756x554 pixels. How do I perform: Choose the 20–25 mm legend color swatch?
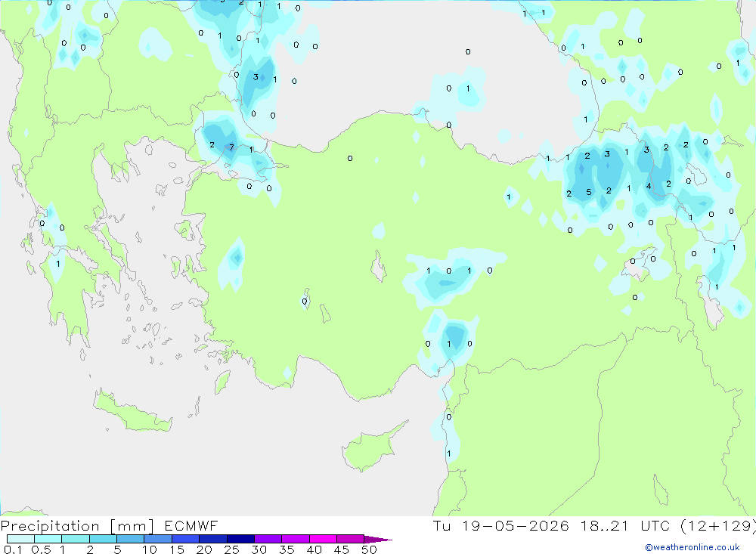(212, 539)
